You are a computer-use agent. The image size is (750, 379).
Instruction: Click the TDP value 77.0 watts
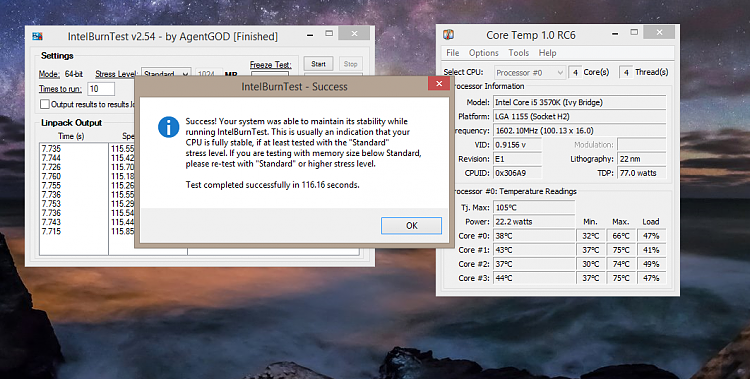(x=641, y=173)
